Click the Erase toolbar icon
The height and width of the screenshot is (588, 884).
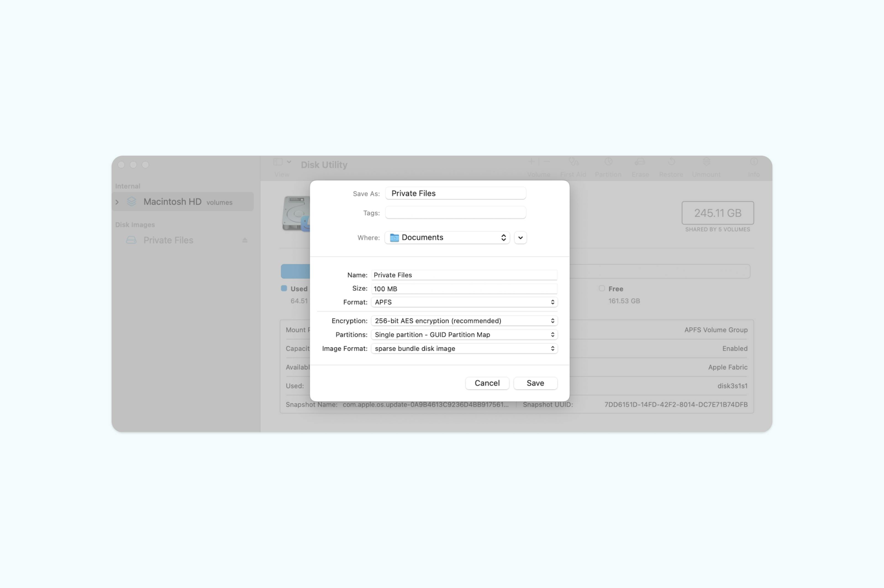(640, 165)
